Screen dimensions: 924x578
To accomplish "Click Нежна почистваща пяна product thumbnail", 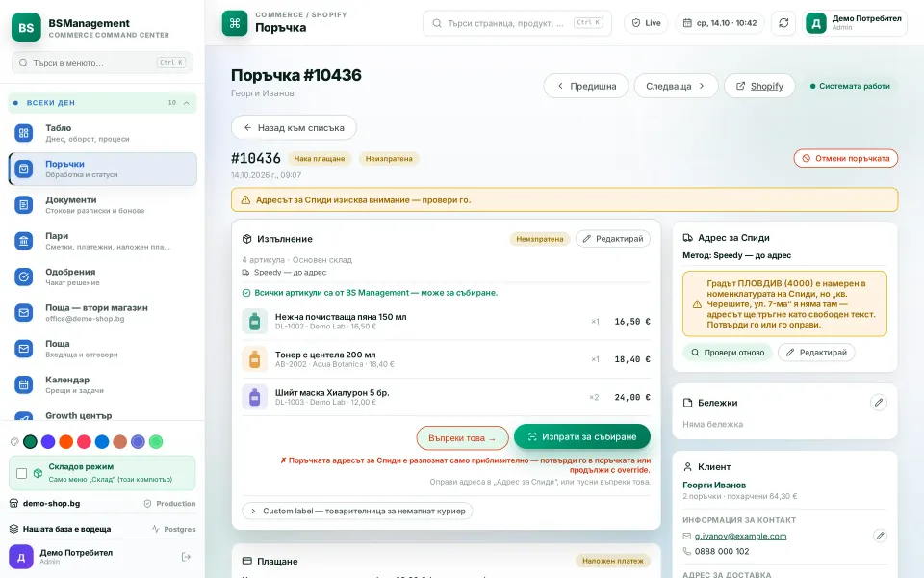I will pos(254,322).
